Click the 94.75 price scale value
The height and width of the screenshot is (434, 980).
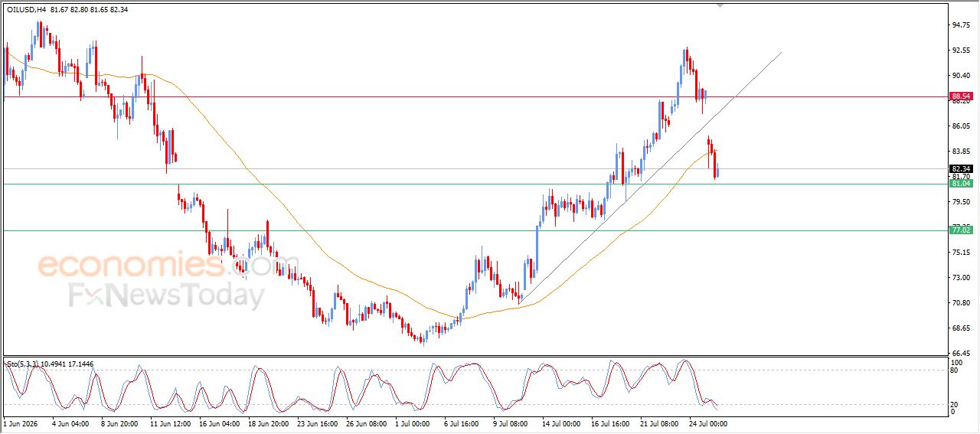coord(961,24)
